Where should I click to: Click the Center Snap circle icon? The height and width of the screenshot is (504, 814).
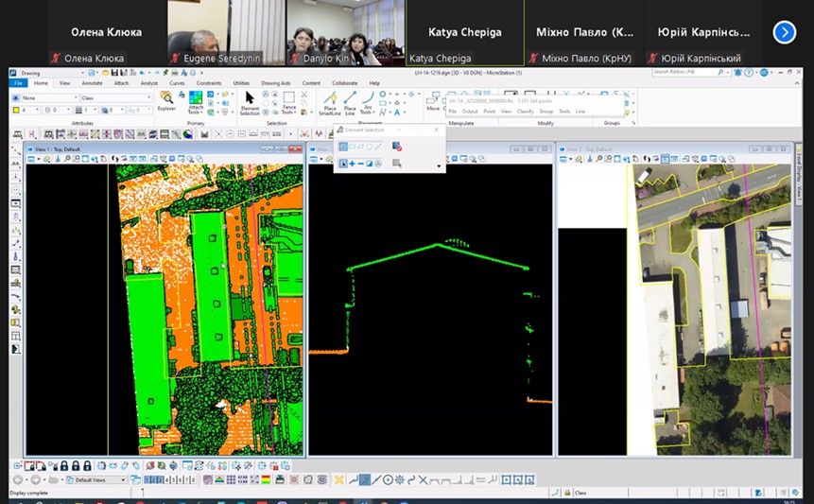point(388,480)
